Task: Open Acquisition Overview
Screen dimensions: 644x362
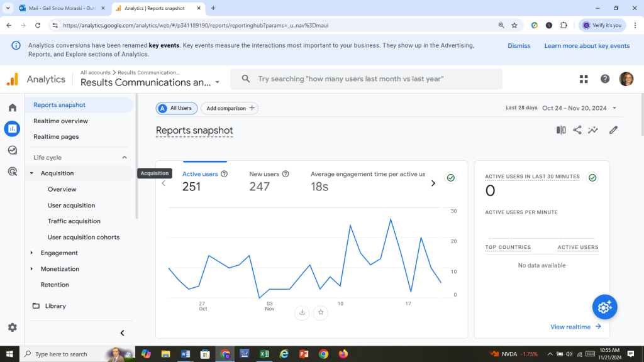Action: [62, 189]
